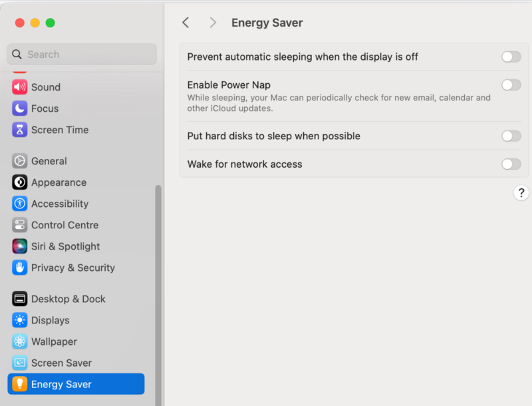Click 'Put hard disks to sleep' text
This screenshot has width=532, height=406.
[x=274, y=136]
